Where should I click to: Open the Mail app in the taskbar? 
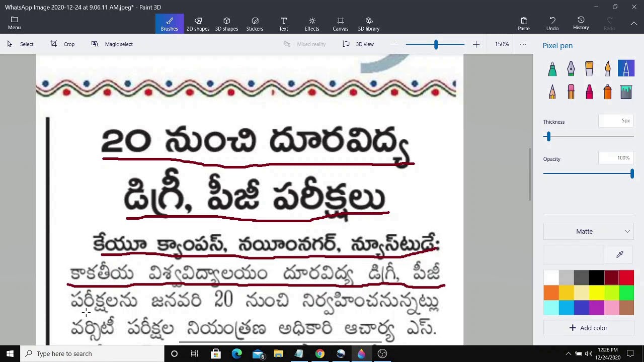pos(258,354)
